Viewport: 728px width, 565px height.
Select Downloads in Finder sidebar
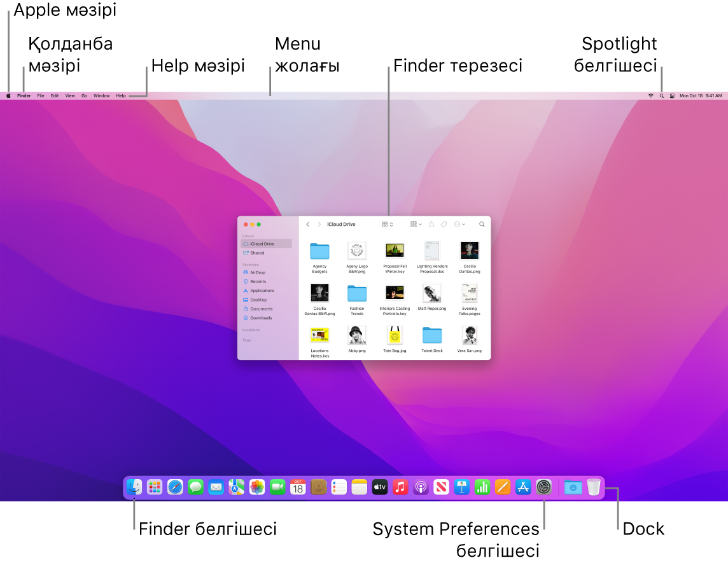click(267, 318)
